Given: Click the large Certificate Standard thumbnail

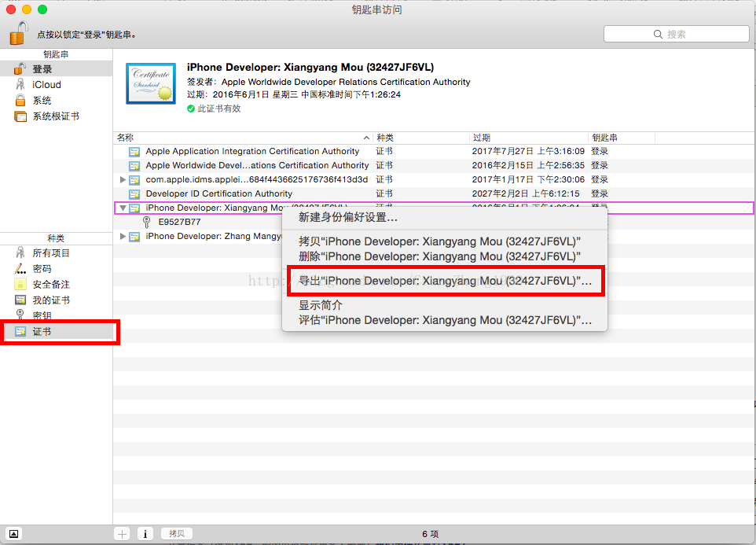Looking at the screenshot, I should [151, 83].
